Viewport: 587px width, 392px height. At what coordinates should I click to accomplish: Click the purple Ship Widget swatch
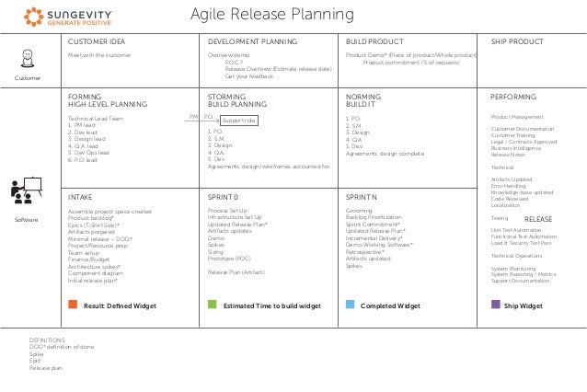click(496, 304)
